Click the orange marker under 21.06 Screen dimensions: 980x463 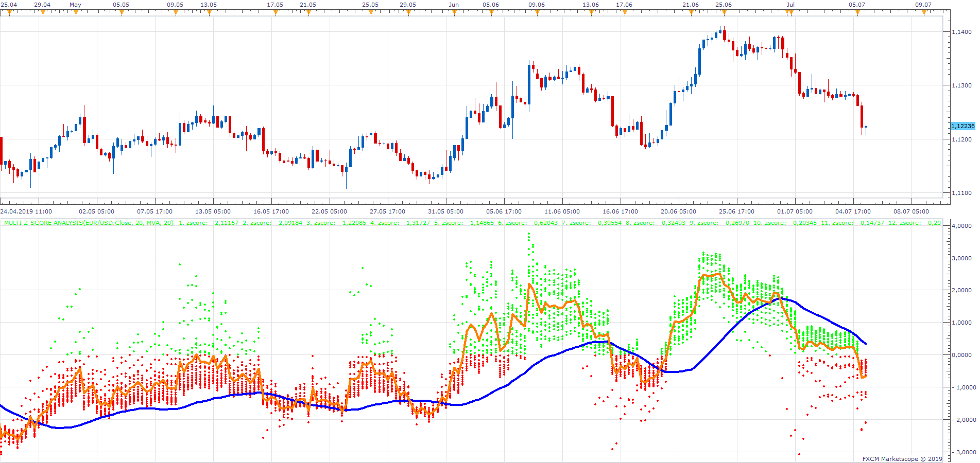691,13
